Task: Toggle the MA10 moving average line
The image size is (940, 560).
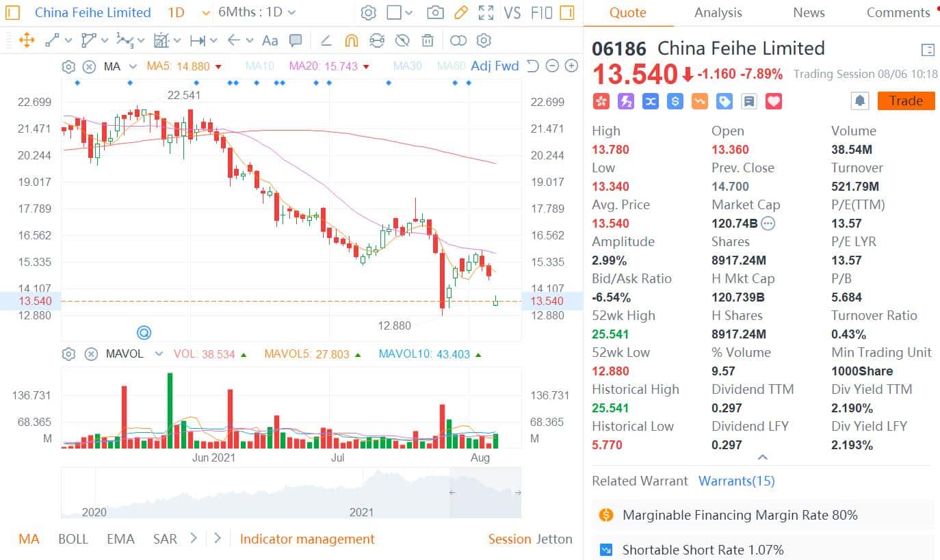Action: 260,66
